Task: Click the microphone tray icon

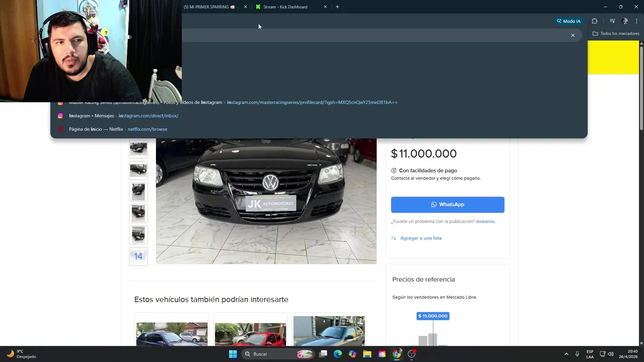Action: [577, 354]
